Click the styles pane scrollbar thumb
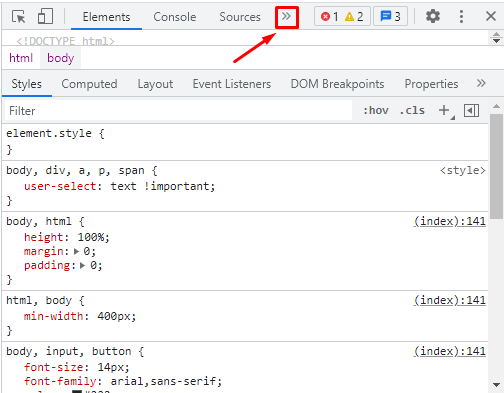504x393 pixels. click(497, 166)
